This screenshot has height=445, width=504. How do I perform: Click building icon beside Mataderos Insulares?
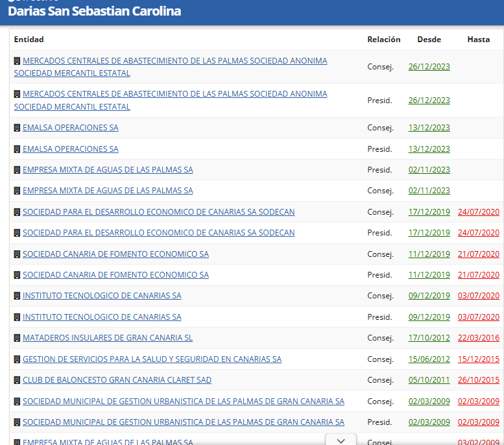pyautogui.click(x=17, y=338)
